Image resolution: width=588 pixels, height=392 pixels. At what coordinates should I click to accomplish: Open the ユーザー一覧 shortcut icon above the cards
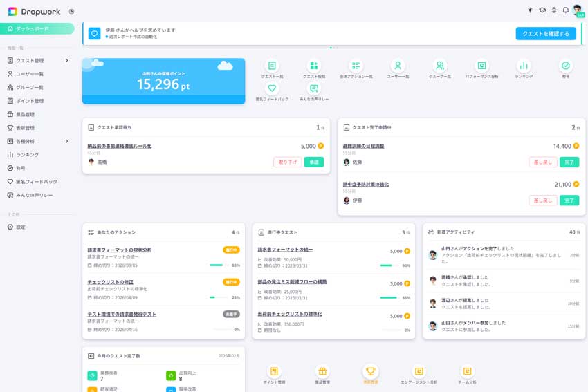(398, 66)
